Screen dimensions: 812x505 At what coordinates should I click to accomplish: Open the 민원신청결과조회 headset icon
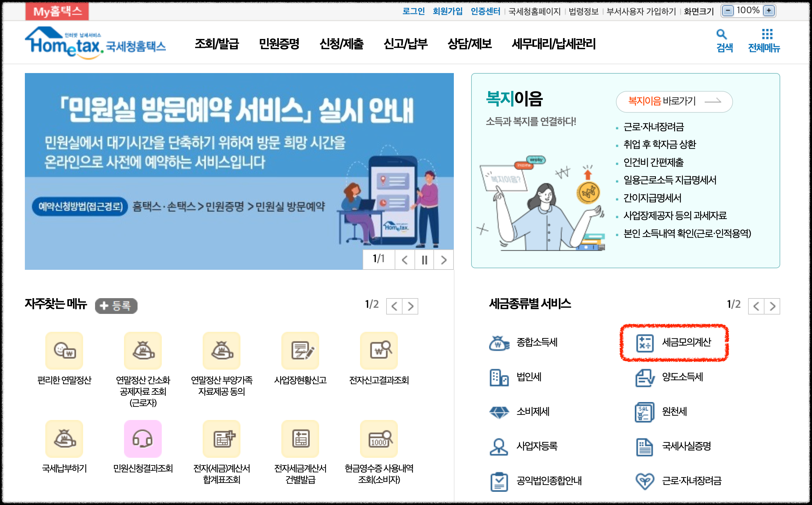143,439
